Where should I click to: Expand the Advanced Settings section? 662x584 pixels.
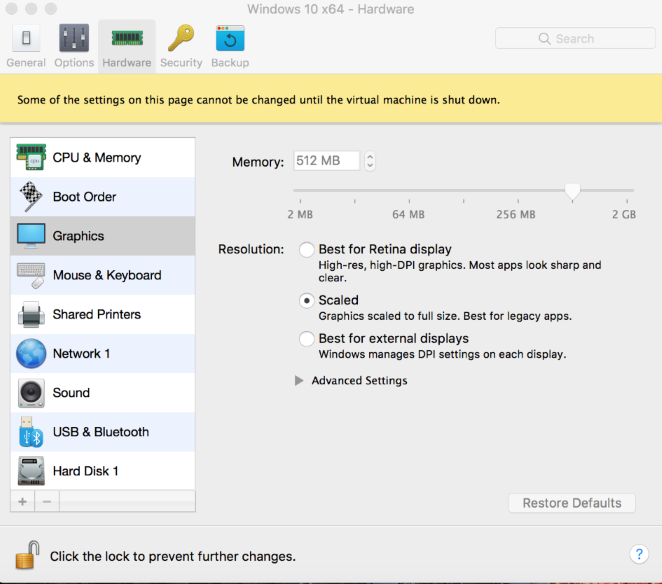(299, 381)
